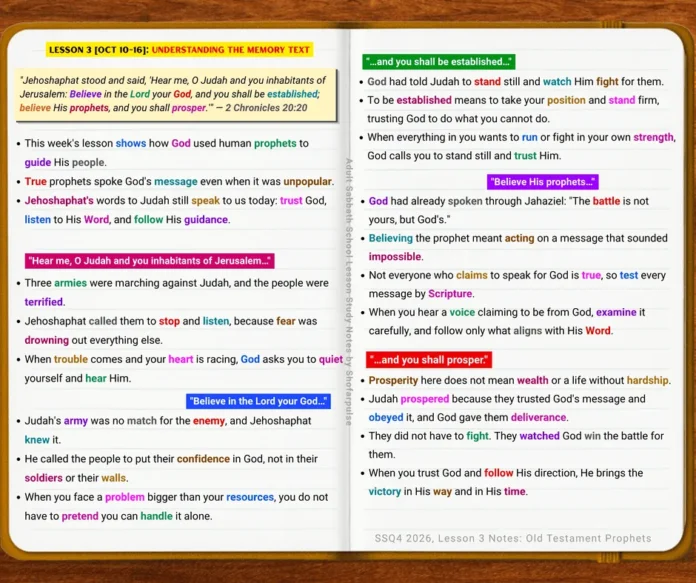Select the purple word 'examine'
The image size is (696, 583).
pos(616,313)
